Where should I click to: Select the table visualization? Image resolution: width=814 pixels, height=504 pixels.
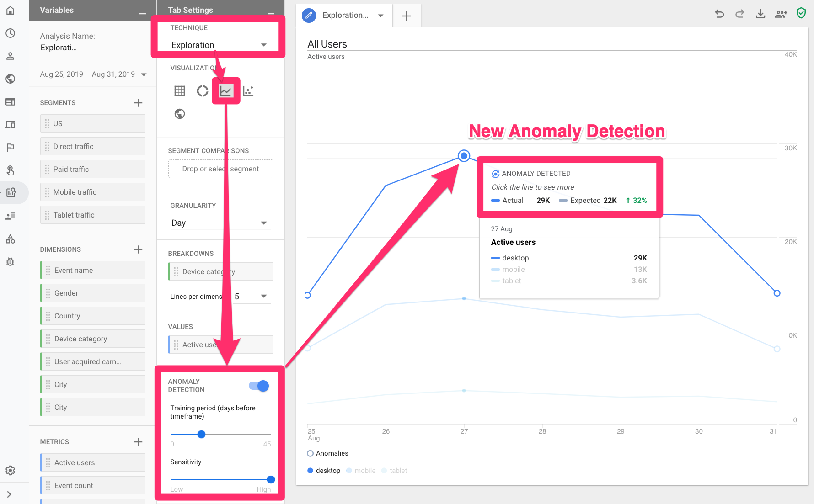point(179,91)
